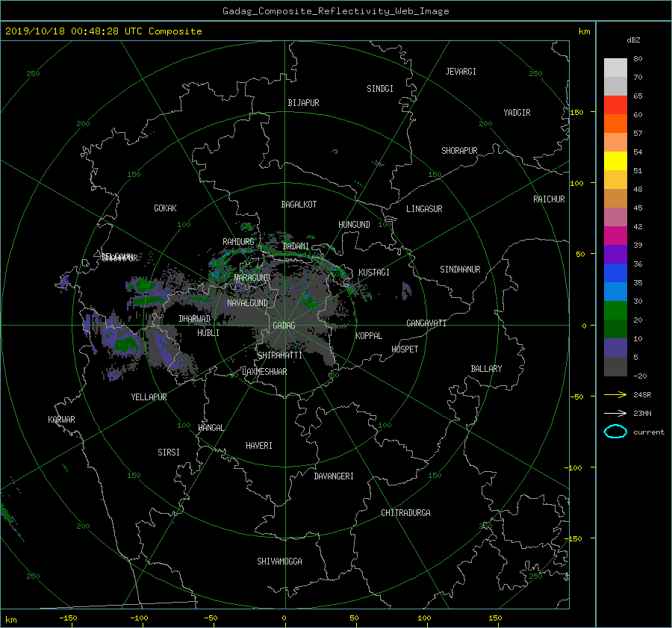The height and width of the screenshot is (628, 672).
Task: Click the BIJAPUR city label
Action: (303, 103)
